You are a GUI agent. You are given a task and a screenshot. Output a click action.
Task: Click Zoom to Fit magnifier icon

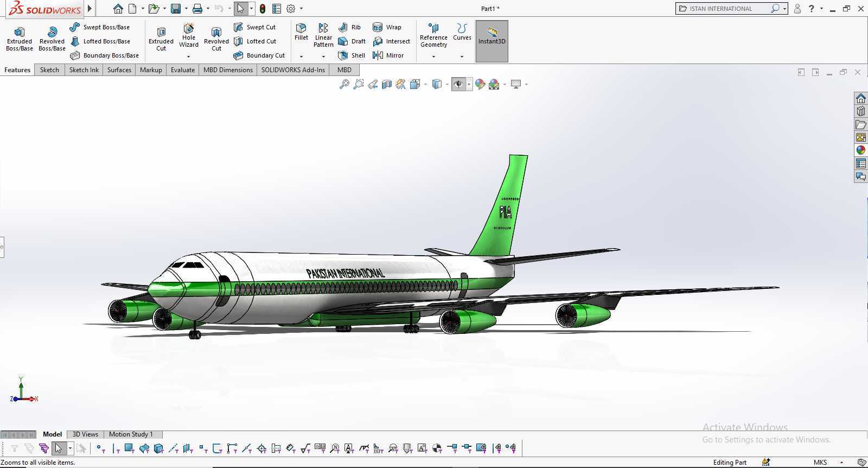344,84
